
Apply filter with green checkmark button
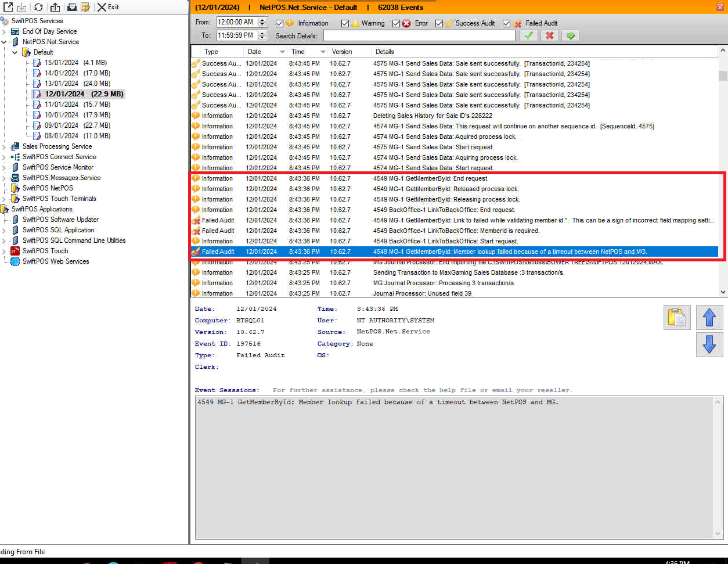[x=528, y=35]
